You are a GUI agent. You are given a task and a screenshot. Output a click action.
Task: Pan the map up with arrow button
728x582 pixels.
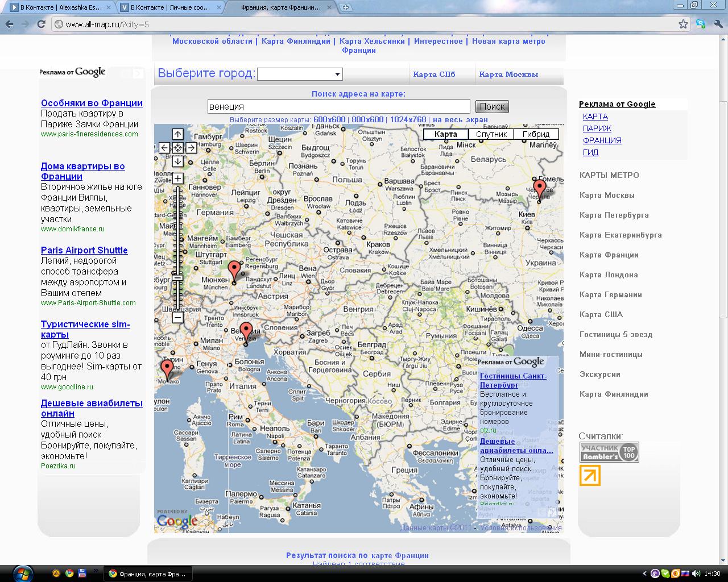click(178, 134)
